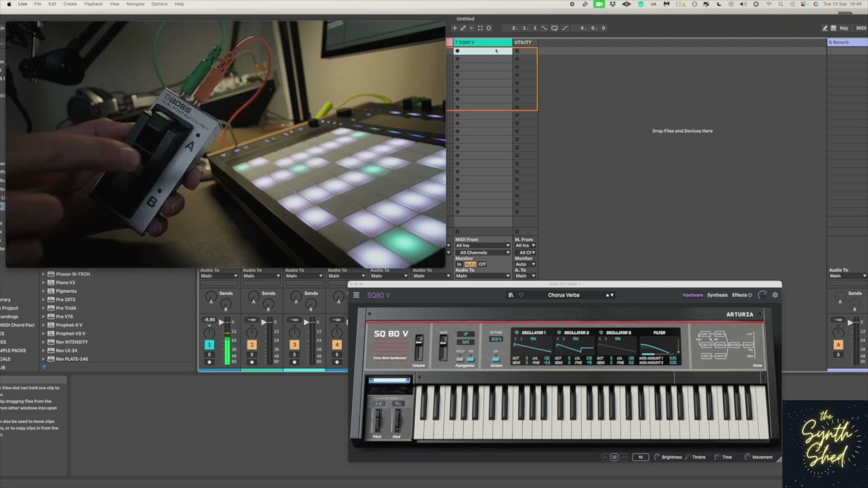Screen dimensions: 868x488
Task: Open the File menu
Action: click(x=38, y=4)
